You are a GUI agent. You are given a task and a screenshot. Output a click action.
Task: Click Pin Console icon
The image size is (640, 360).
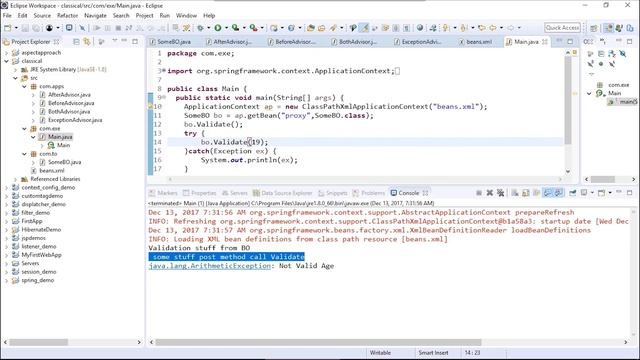[573, 193]
